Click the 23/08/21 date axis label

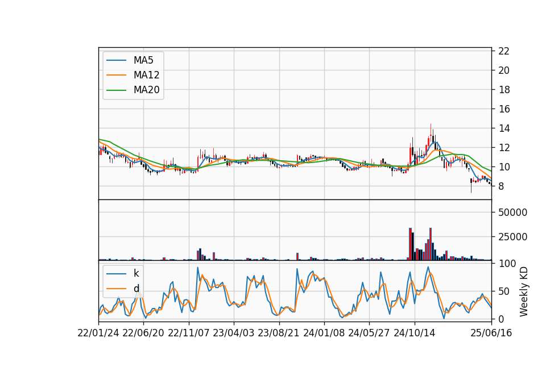[279, 333]
